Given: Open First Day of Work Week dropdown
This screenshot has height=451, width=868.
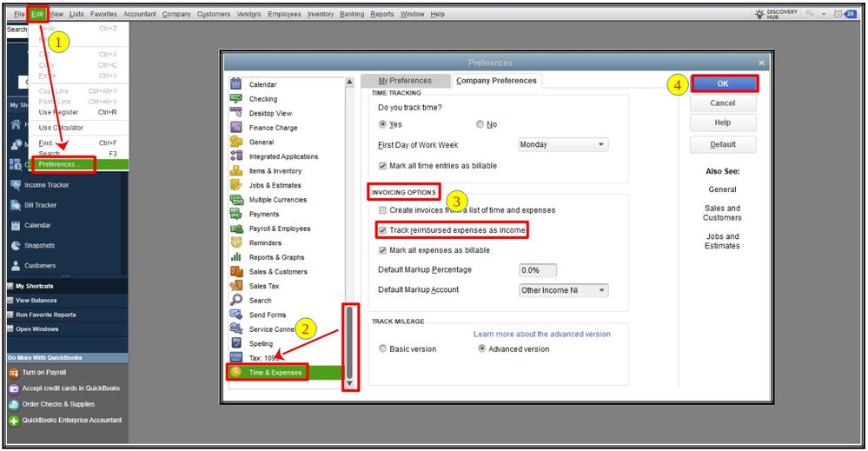Looking at the screenshot, I should (x=563, y=144).
